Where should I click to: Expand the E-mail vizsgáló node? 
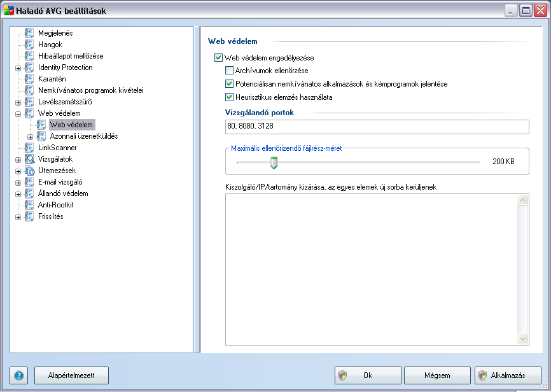click(x=18, y=183)
